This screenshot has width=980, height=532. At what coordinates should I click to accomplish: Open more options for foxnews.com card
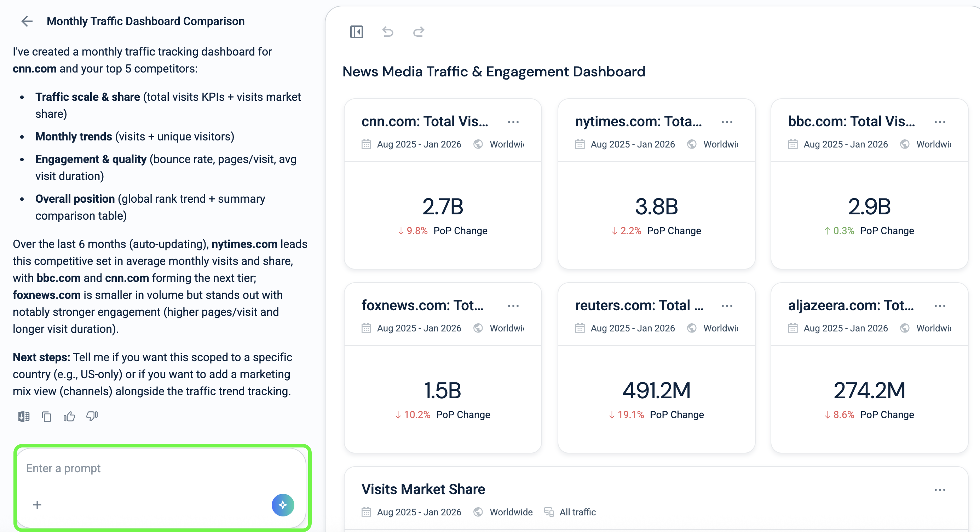513,306
